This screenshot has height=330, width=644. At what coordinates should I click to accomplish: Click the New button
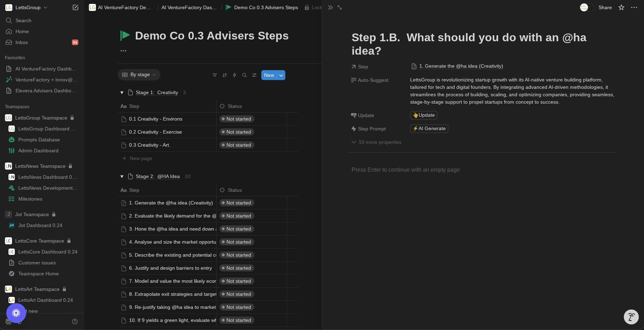[269, 75]
